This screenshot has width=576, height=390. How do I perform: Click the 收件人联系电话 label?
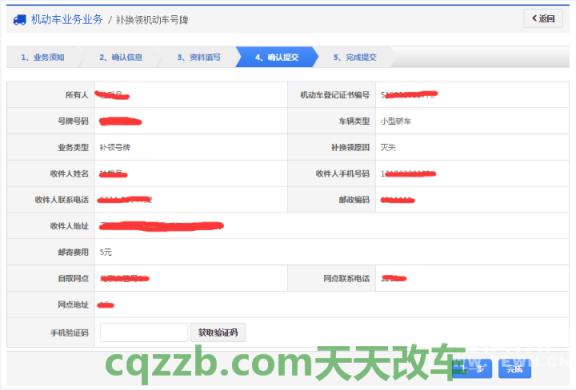click(62, 200)
